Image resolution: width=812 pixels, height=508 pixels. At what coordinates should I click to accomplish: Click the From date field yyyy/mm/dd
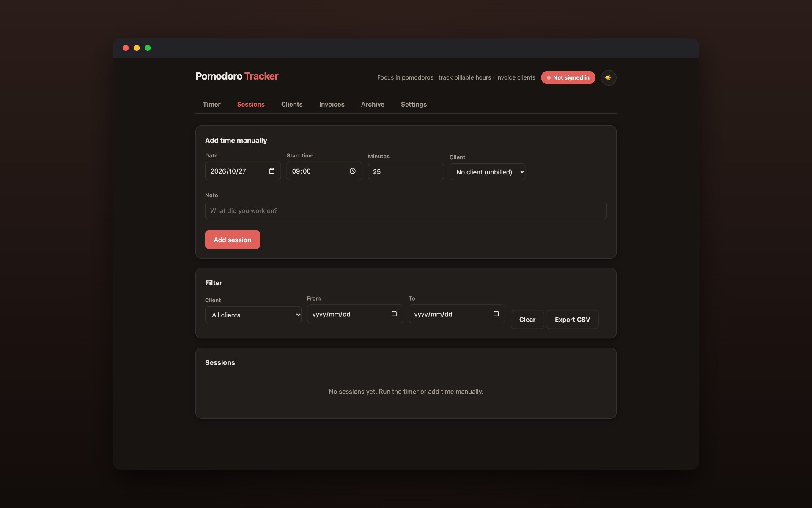tap(355, 314)
